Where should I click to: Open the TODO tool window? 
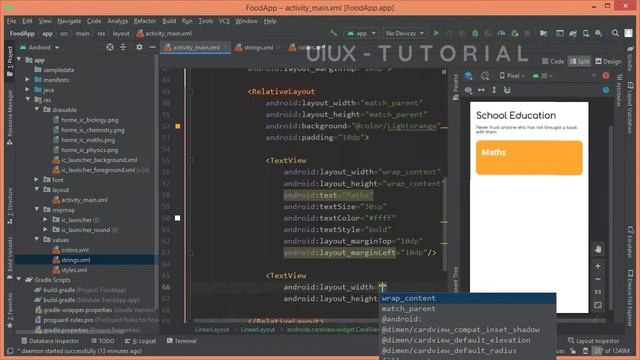pyautogui.click(x=103, y=341)
